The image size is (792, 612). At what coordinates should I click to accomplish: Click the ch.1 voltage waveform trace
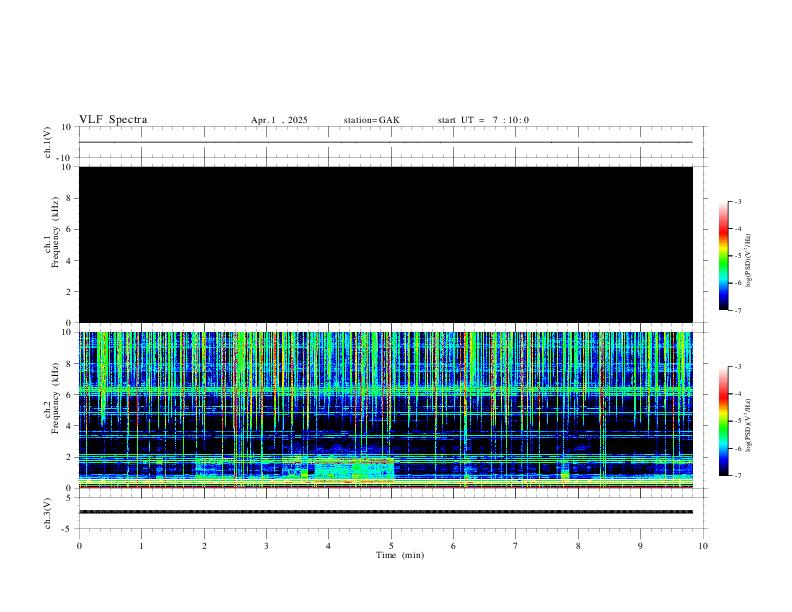coord(386,142)
